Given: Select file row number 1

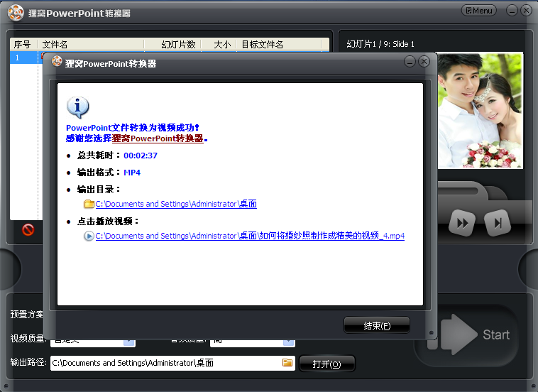Looking at the screenshot, I should pos(26,58).
